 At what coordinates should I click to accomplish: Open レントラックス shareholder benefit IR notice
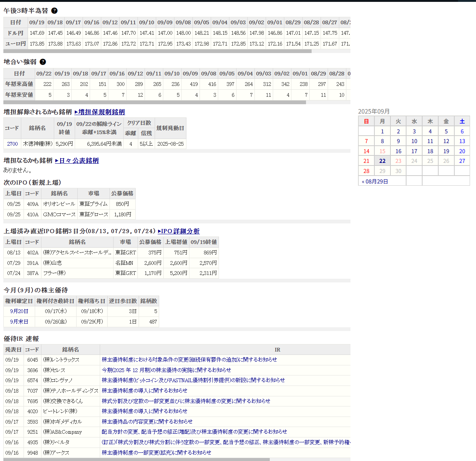click(189, 360)
